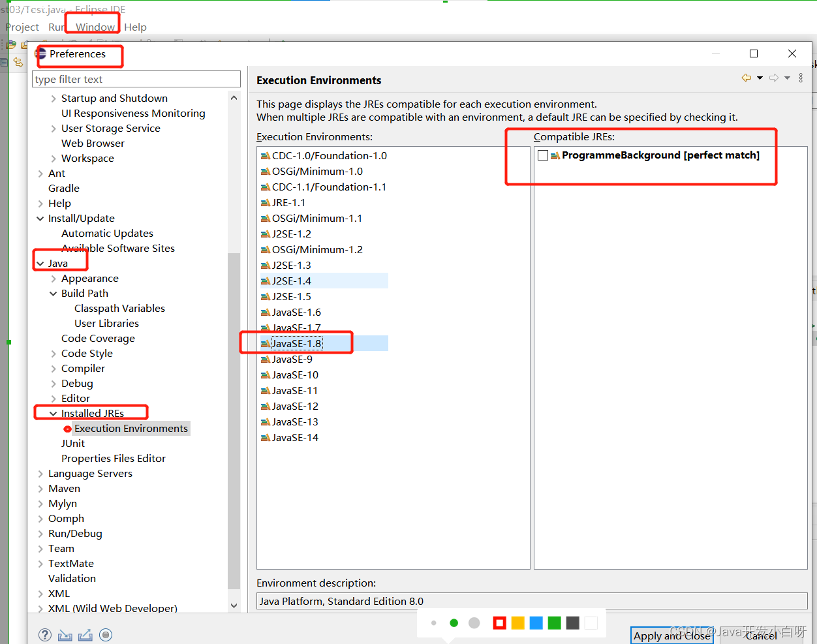Expand the Workspace tree node
The height and width of the screenshot is (644, 817).
[54, 159]
